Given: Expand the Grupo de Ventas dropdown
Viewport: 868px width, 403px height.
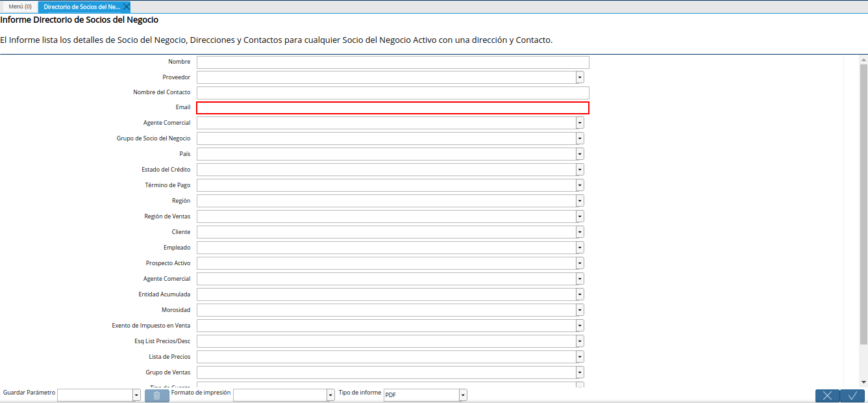Looking at the screenshot, I should pos(580,372).
